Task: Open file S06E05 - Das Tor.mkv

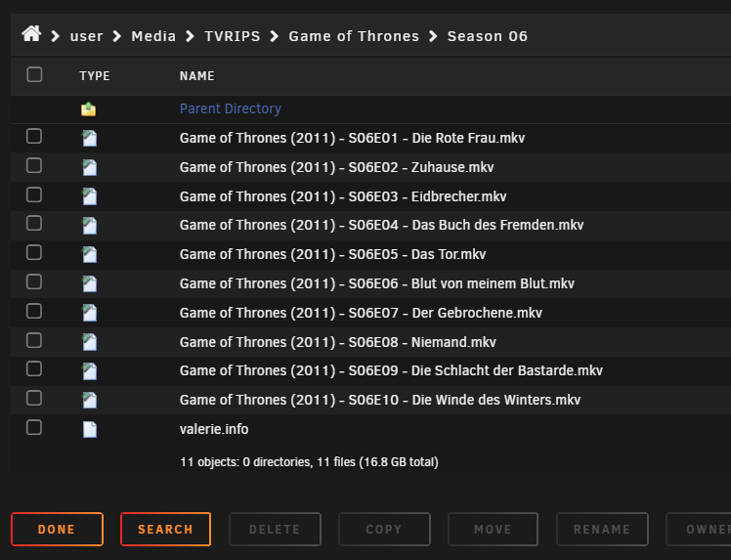Action: coord(332,254)
